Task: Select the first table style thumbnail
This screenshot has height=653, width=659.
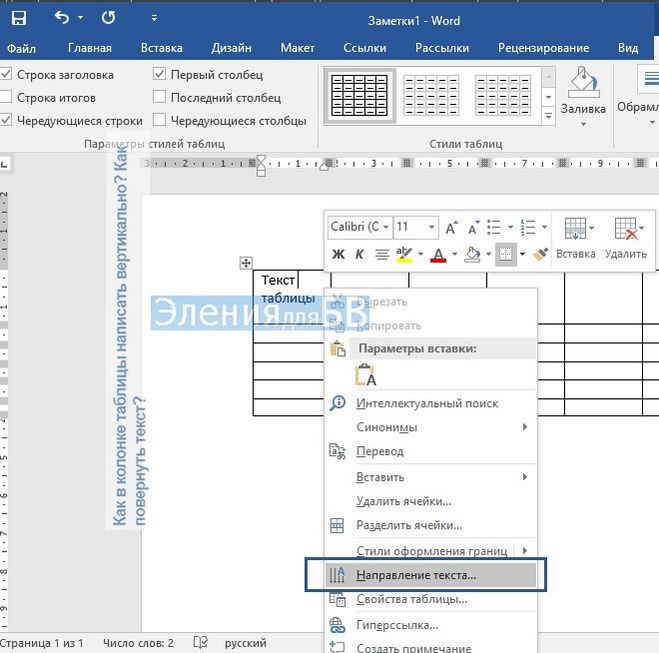Action: click(x=358, y=95)
